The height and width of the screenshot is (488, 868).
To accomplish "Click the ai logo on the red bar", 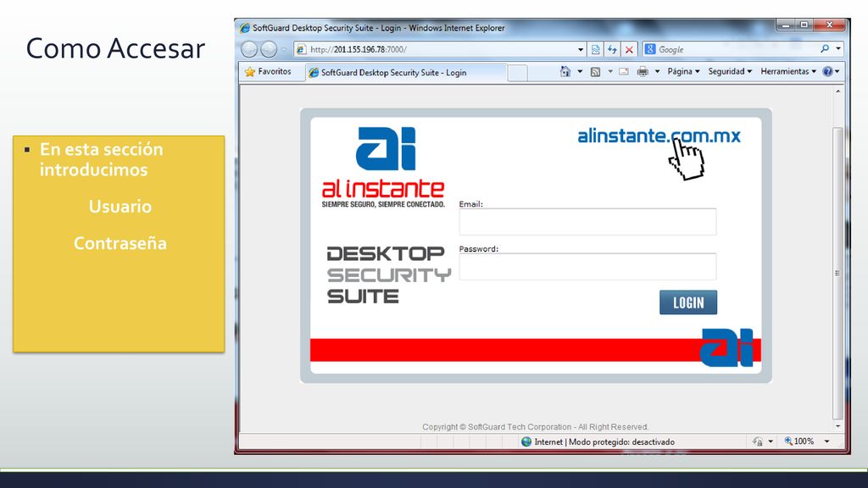I will point(726,347).
